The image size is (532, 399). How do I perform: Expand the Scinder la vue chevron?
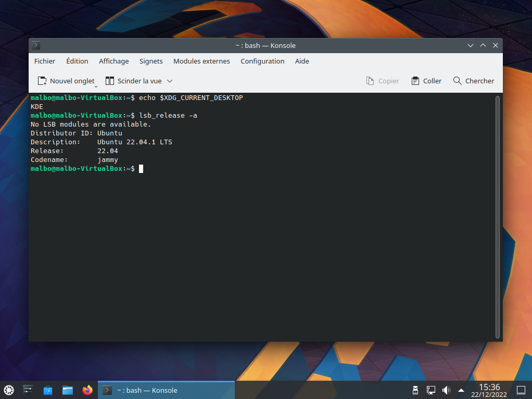point(170,81)
